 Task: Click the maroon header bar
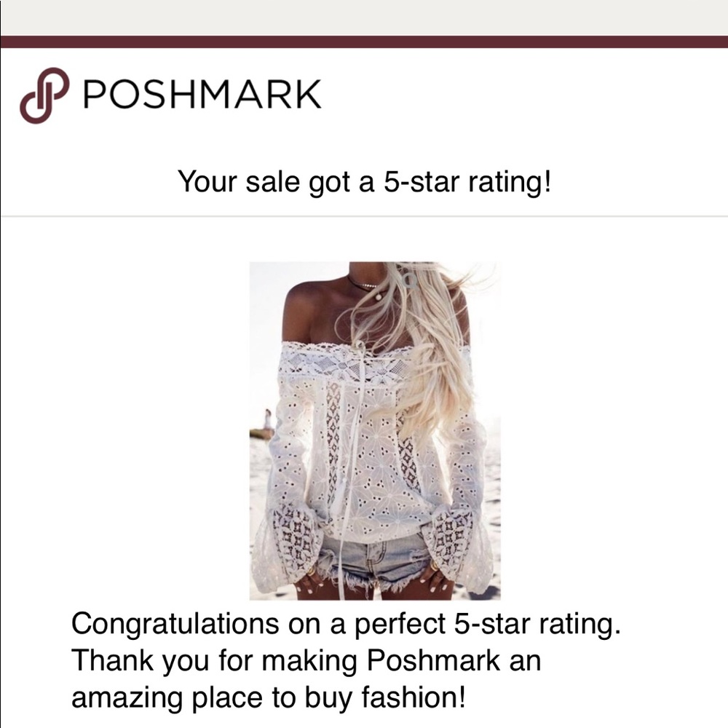coord(364,41)
